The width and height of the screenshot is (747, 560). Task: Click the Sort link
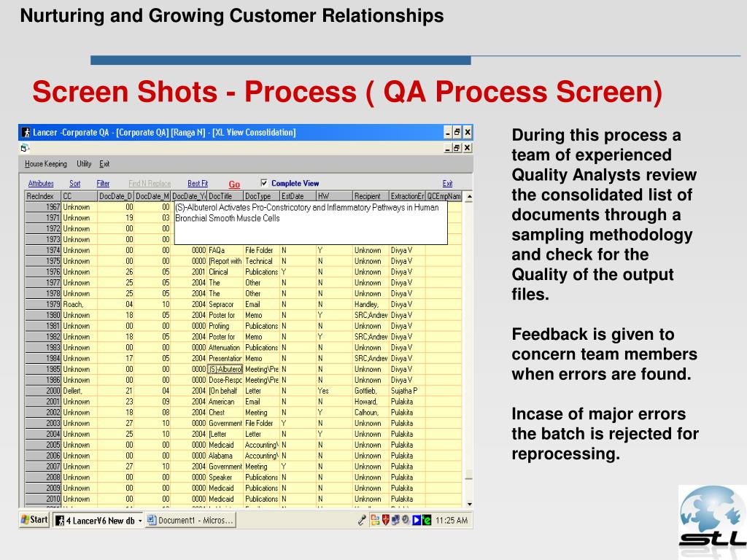tap(75, 183)
